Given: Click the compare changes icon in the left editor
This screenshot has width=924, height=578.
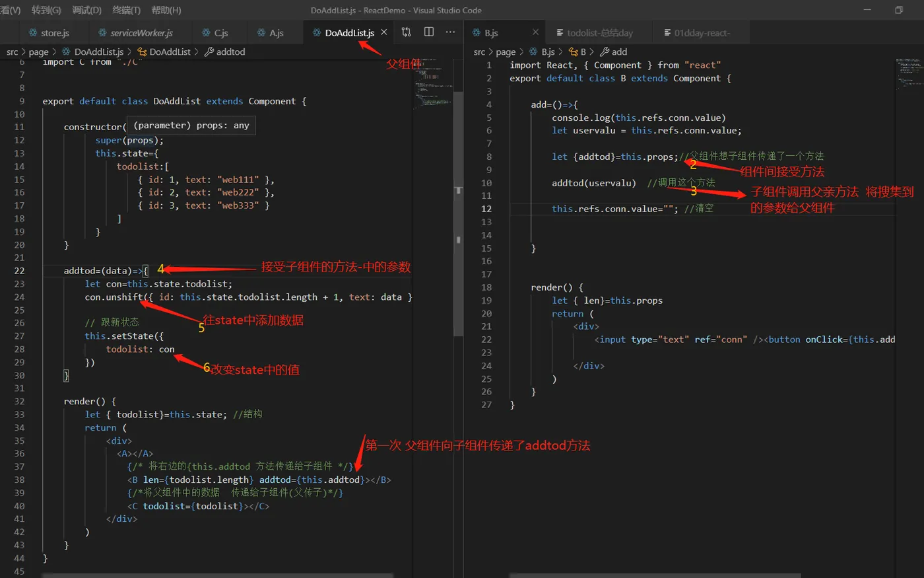Looking at the screenshot, I should tap(407, 32).
